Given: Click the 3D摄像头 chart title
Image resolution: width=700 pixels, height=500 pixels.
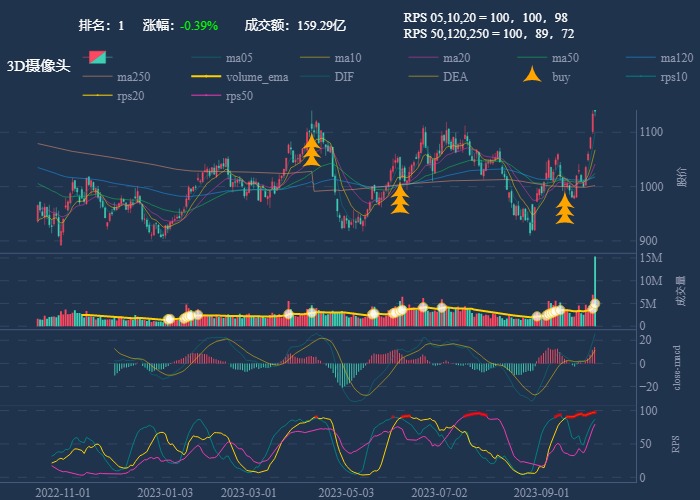Looking at the screenshot, I should (x=39, y=66).
